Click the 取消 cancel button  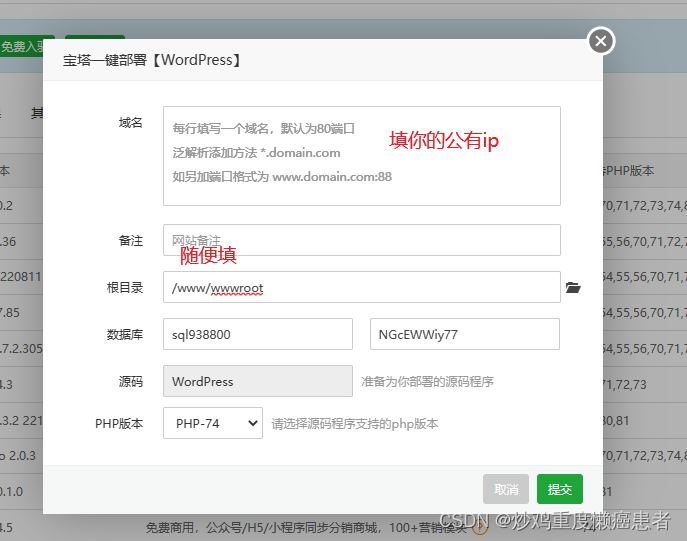[506, 489]
